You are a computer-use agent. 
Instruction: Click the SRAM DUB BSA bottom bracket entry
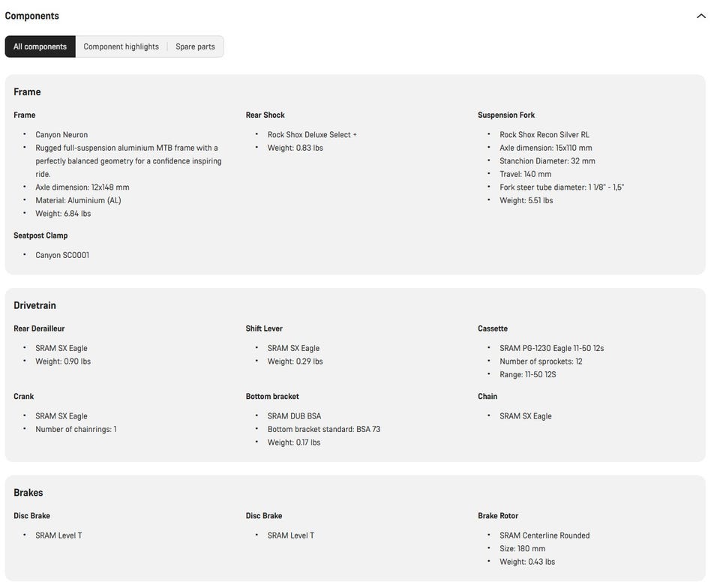[294, 415]
